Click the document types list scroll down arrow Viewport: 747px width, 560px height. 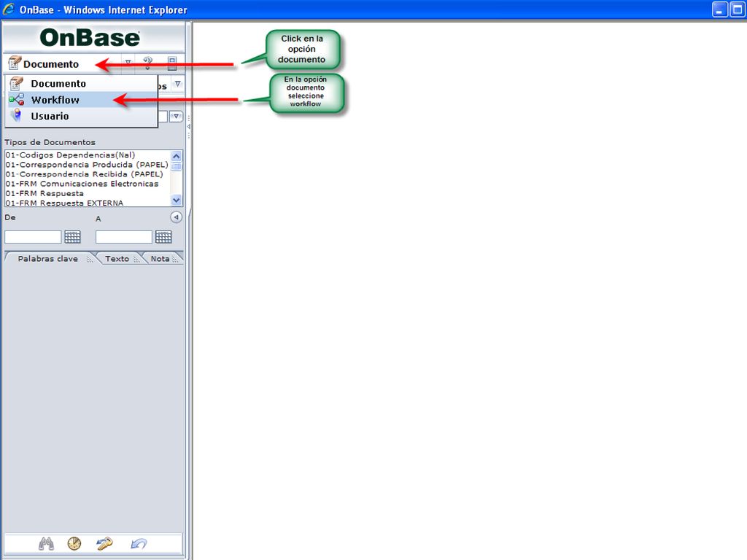(x=177, y=201)
